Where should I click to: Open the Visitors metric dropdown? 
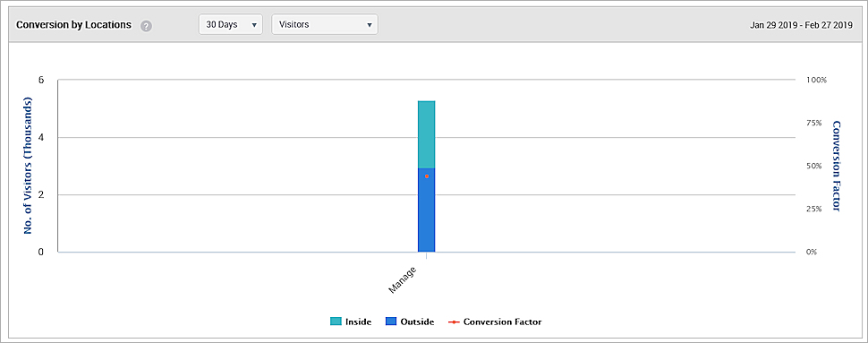pos(325,24)
